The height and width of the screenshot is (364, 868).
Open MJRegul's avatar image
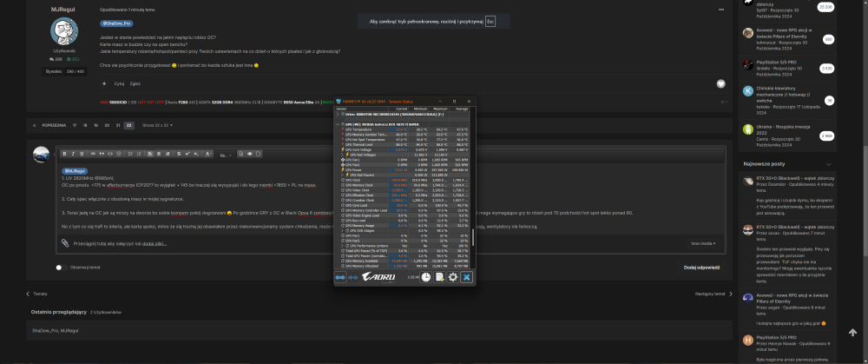(64, 31)
